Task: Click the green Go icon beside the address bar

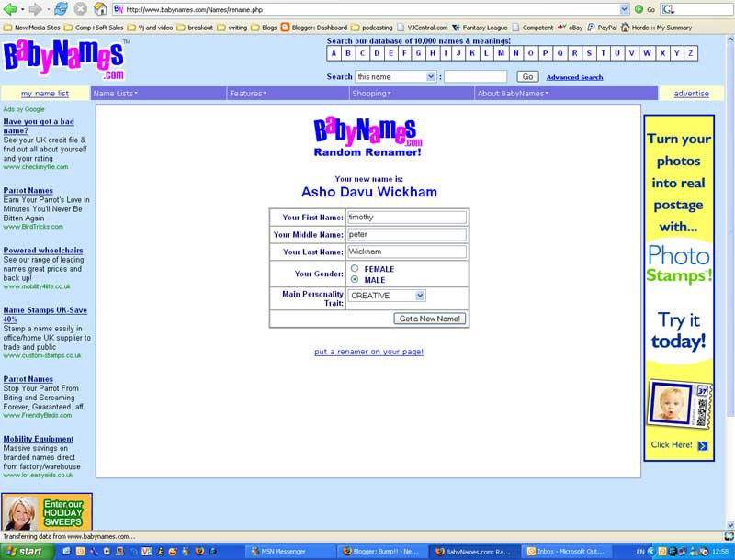Action: 644,9
